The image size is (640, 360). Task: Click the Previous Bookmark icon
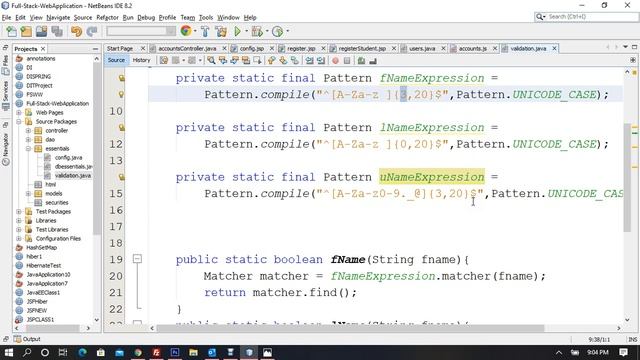tap(271, 60)
